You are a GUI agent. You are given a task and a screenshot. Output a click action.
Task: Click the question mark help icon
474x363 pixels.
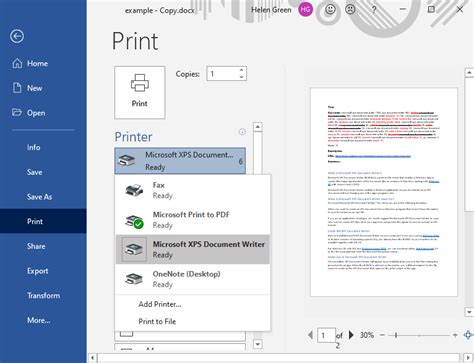click(x=374, y=9)
